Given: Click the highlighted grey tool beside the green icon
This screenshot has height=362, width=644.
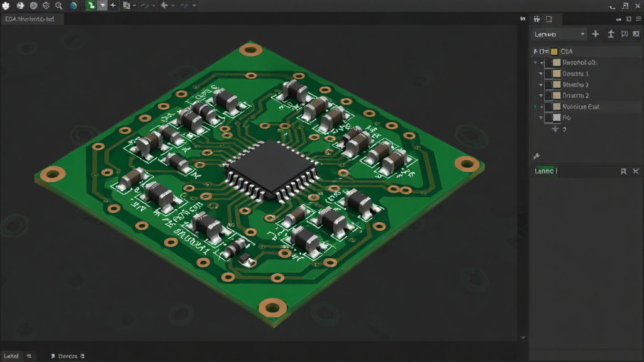Looking at the screenshot, I should tap(103, 6).
